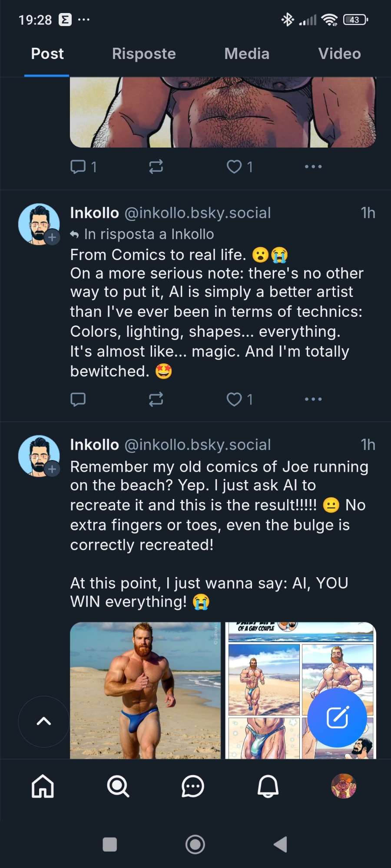
Task: Tap the scroll-to-top chevron button
Action: [x=44, y=721]
